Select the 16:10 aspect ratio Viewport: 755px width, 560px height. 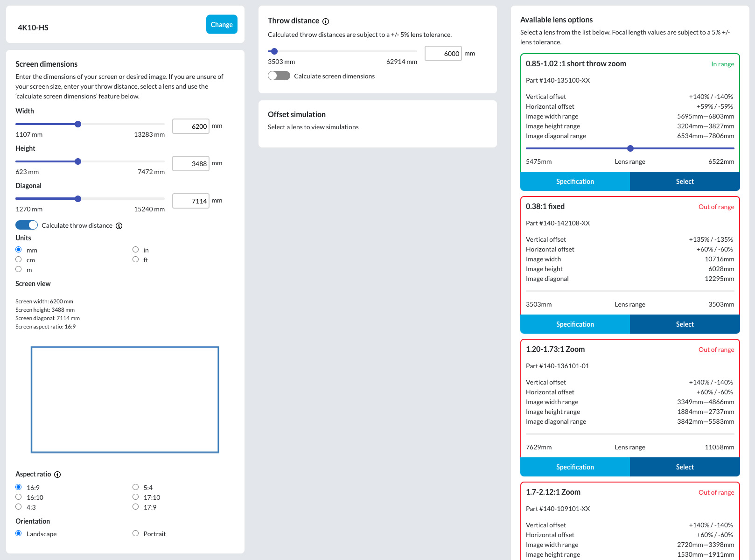[19, 497]
